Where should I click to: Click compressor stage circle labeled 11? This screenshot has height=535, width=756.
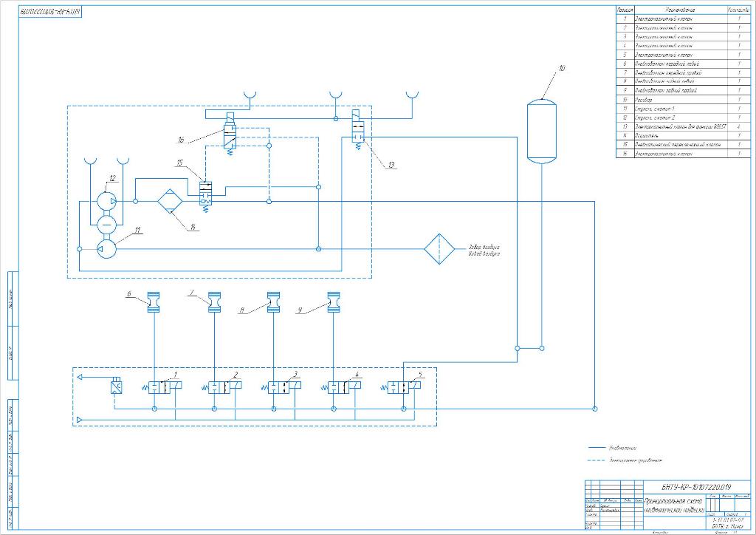(106, 249)
